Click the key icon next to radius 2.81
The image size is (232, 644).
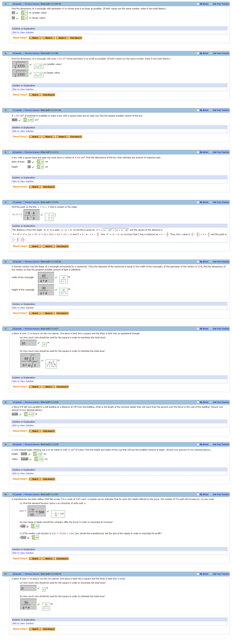[36, 459]
